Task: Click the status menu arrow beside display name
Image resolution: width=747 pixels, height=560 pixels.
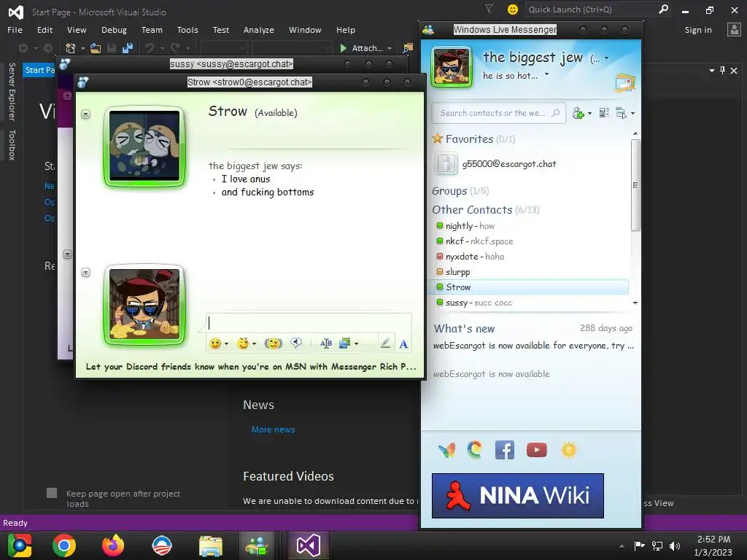Action: [x=606, y=58]
